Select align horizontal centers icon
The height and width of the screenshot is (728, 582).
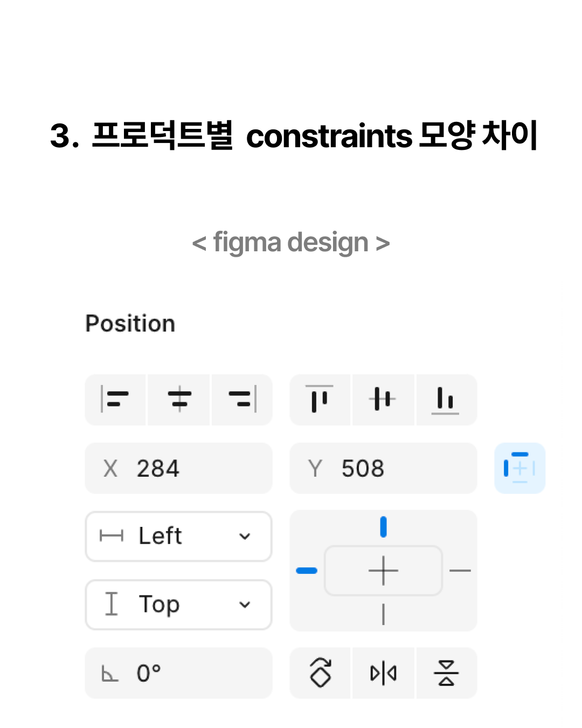179,400
